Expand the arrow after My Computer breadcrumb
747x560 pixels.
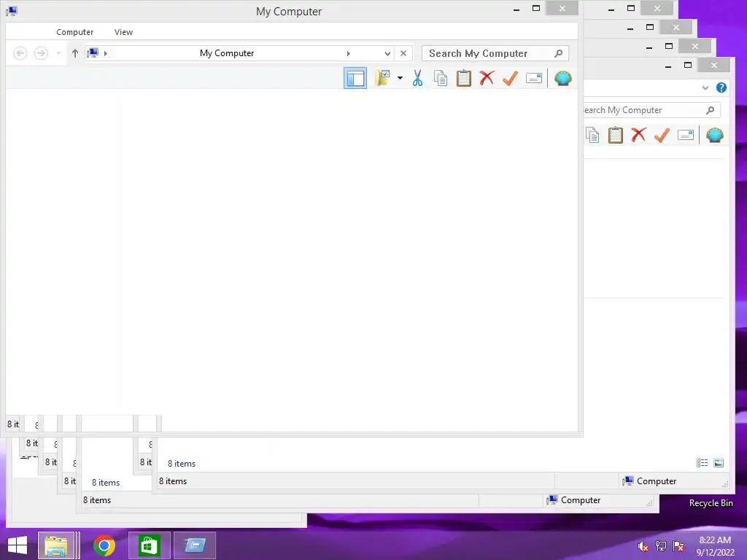[348, 53]
